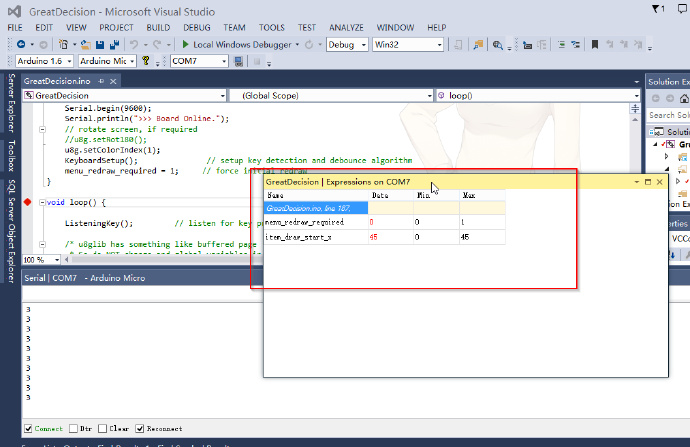Click the Display object member list icon

(x=527, y=45)
